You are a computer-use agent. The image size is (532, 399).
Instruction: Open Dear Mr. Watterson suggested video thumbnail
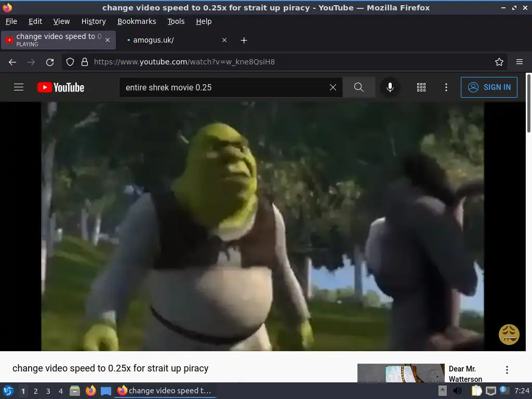point(401,373)
